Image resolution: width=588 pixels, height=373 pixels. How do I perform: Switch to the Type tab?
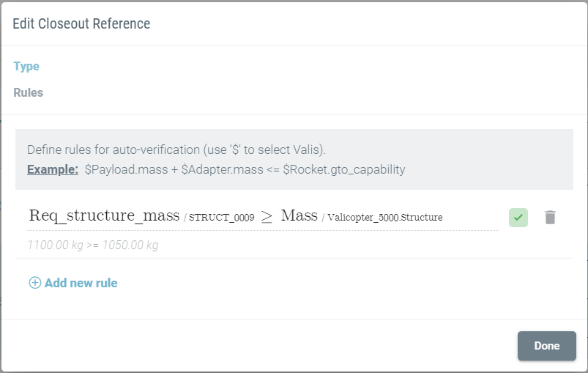(26, 67)
